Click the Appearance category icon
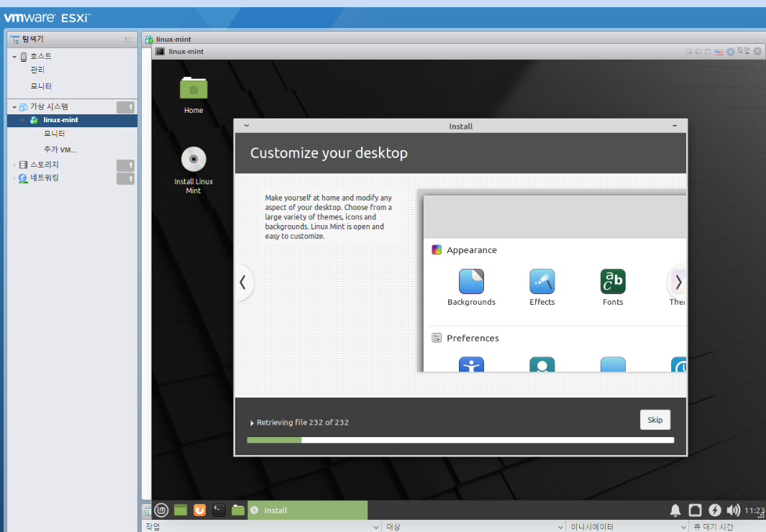 (437, 250)
